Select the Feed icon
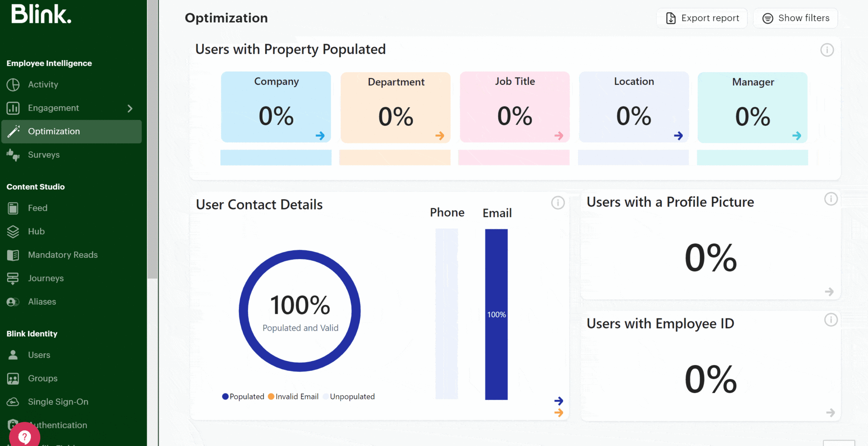 (13, 208)
